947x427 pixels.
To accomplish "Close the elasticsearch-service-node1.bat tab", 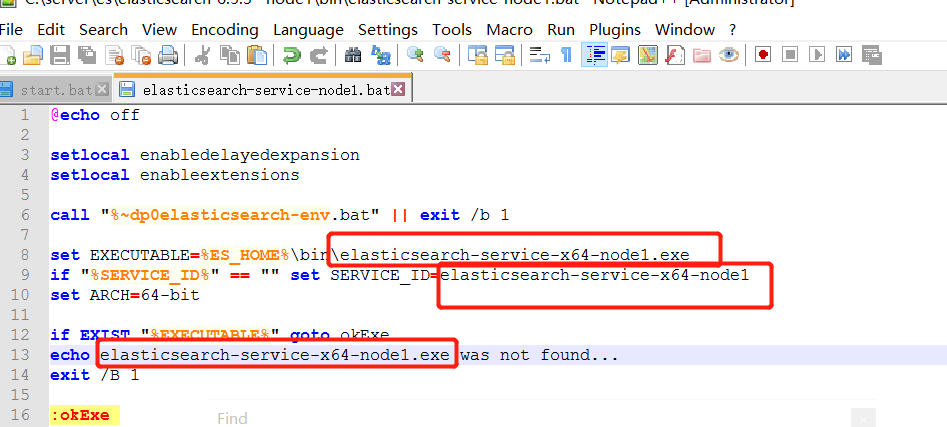I will click(x=397, y=89).
